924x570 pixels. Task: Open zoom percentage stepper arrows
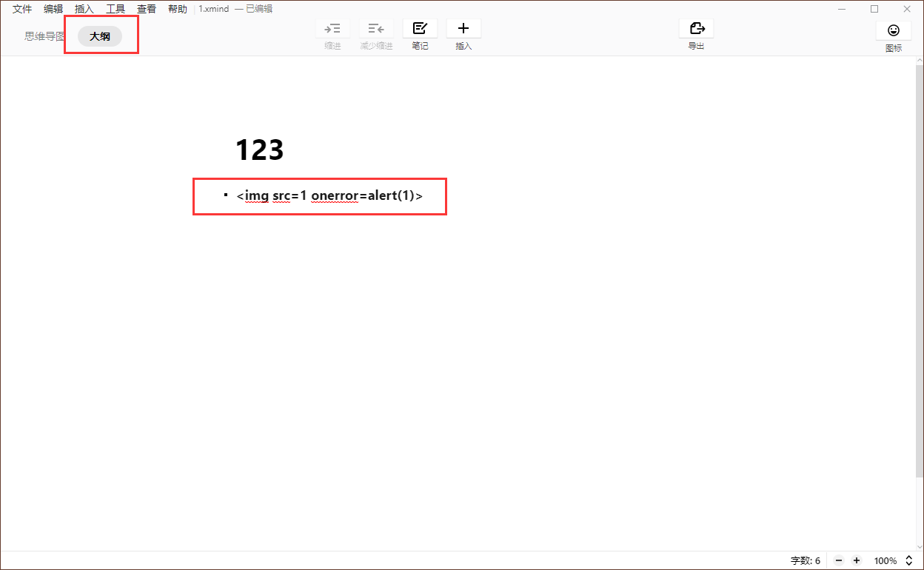(x=909, y=560)
